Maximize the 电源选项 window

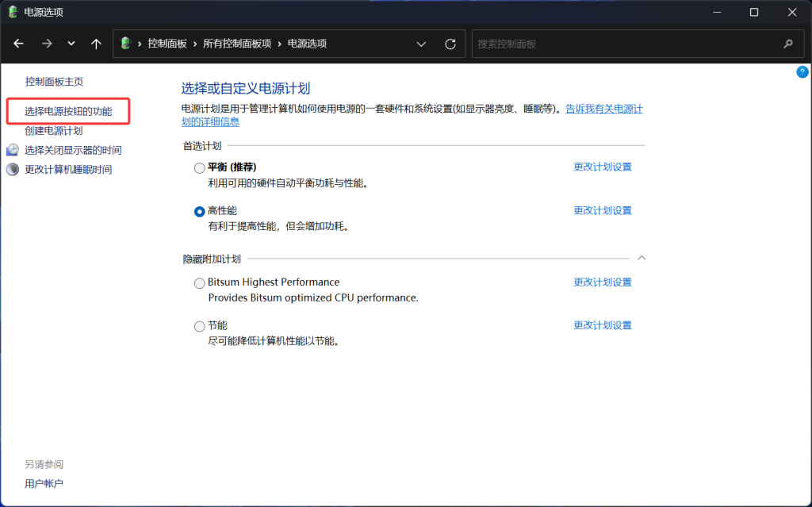click(x=754, y=12)
